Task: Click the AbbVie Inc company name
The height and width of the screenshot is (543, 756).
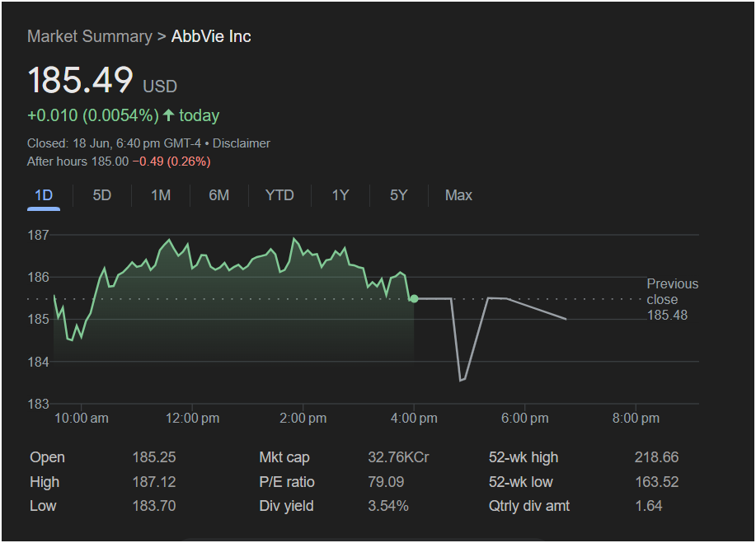Action: click(x=211, y=36)
